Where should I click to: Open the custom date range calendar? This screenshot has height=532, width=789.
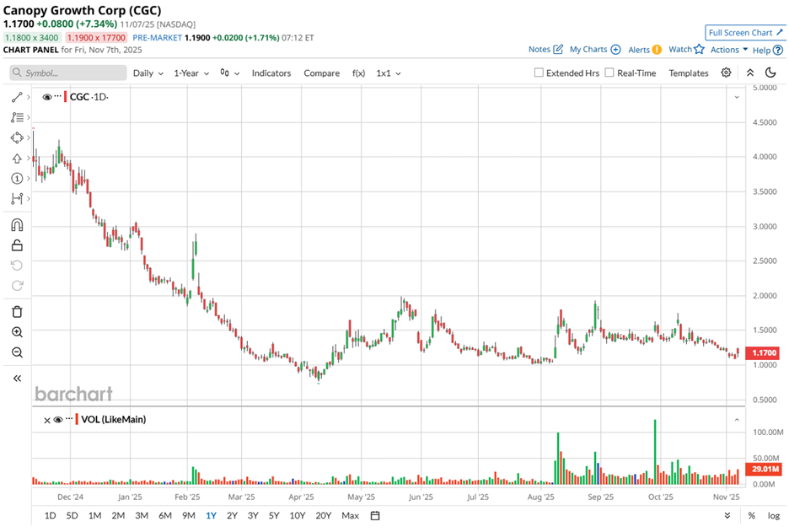point(375,515)
